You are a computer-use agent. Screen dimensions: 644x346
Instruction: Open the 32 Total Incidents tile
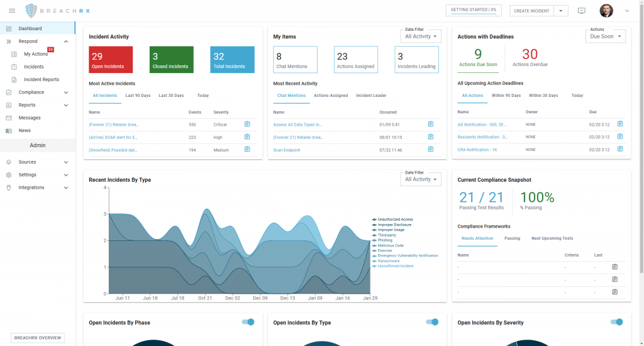tap(233, 60)
